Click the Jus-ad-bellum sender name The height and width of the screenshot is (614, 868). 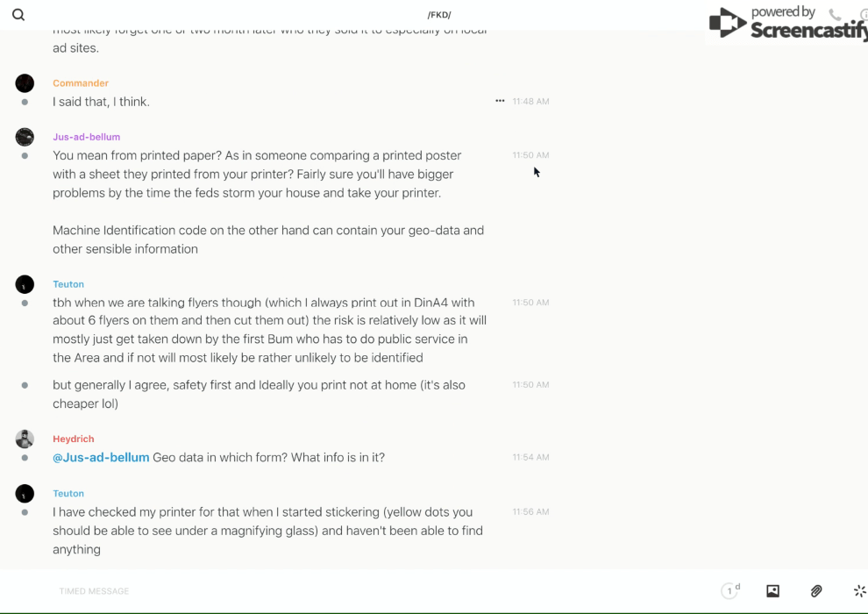pyautogui.click(x=86, y=137)
